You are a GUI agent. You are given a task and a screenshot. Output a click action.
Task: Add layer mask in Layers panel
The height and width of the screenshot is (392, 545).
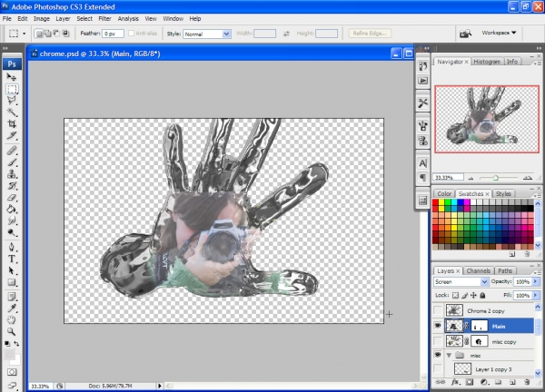(470, 382)
